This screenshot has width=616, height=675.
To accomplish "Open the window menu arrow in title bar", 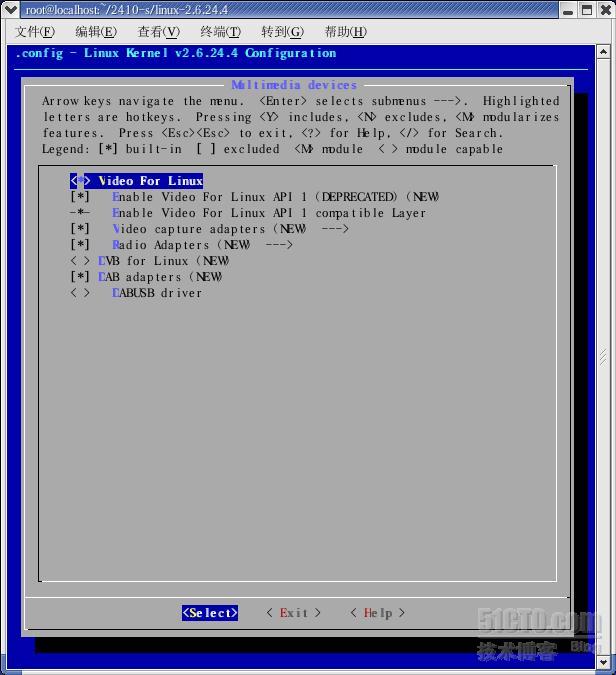I will click(x=10, y=9).
